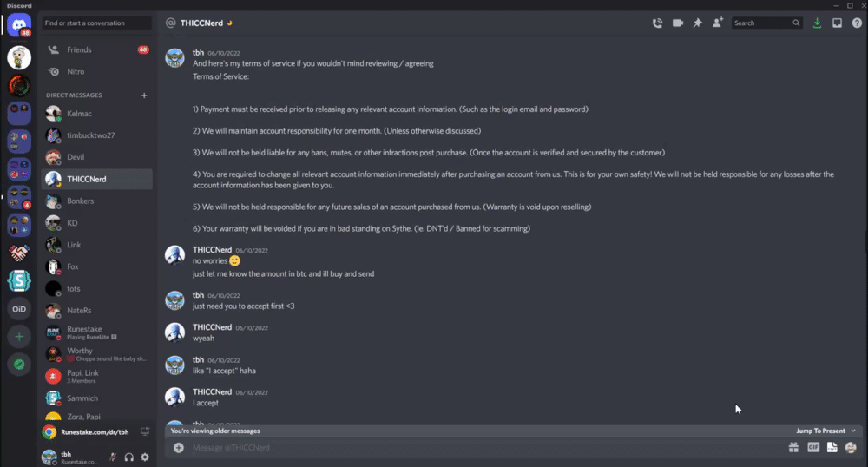Click the green download update icon

817,23
